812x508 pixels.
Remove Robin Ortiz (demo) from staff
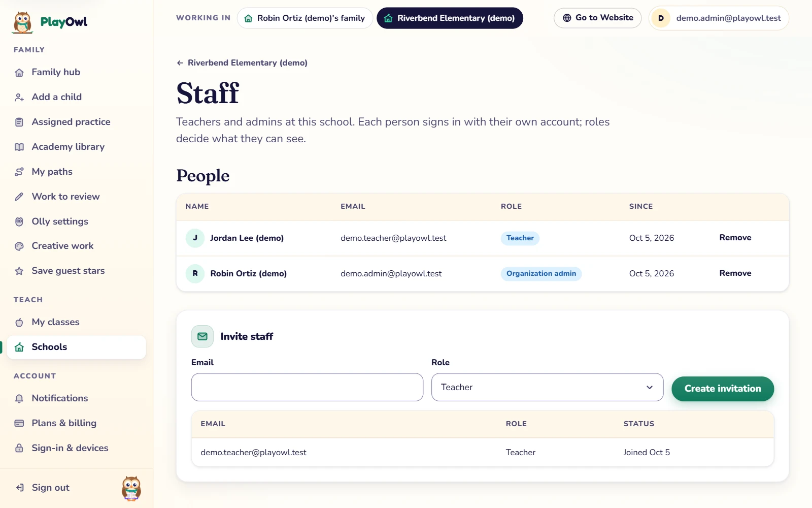(735, 273)
